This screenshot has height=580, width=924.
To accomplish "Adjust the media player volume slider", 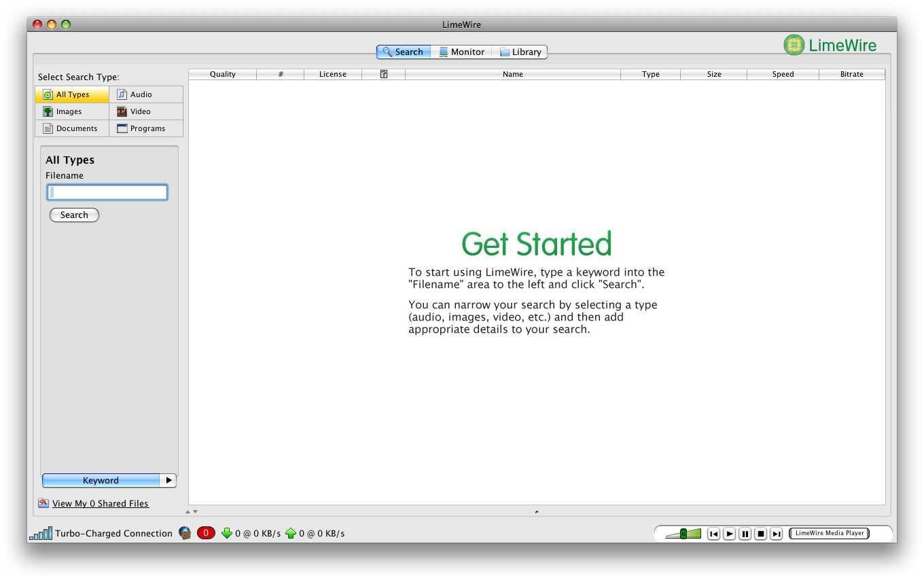I will tap(683, 534).
